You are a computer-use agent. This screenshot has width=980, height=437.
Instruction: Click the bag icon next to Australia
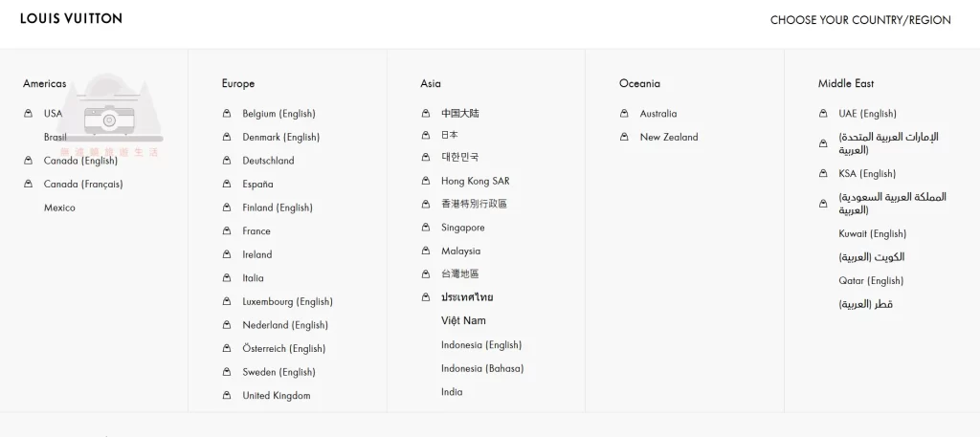click(625, 114)
